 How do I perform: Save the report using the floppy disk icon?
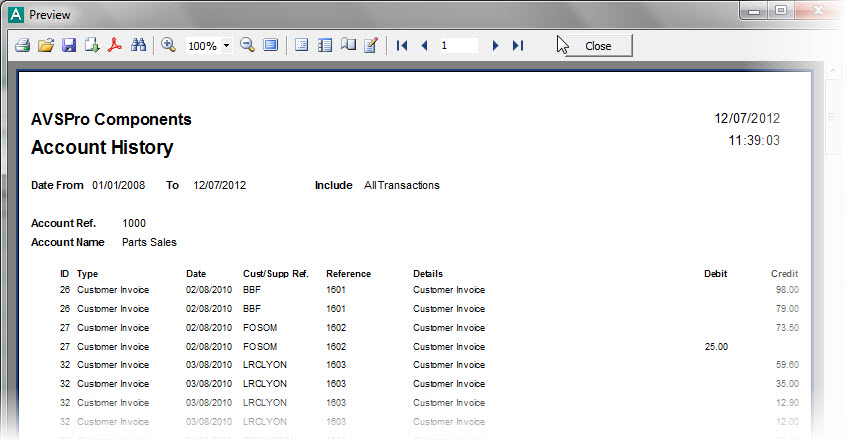pyautogui.click(x=69, y=46)
